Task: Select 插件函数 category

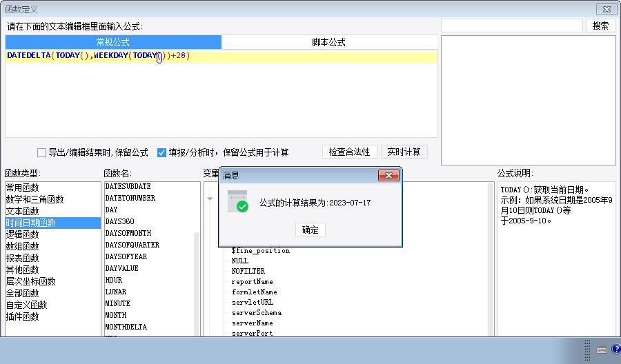Action: click(x=52, y=316)
